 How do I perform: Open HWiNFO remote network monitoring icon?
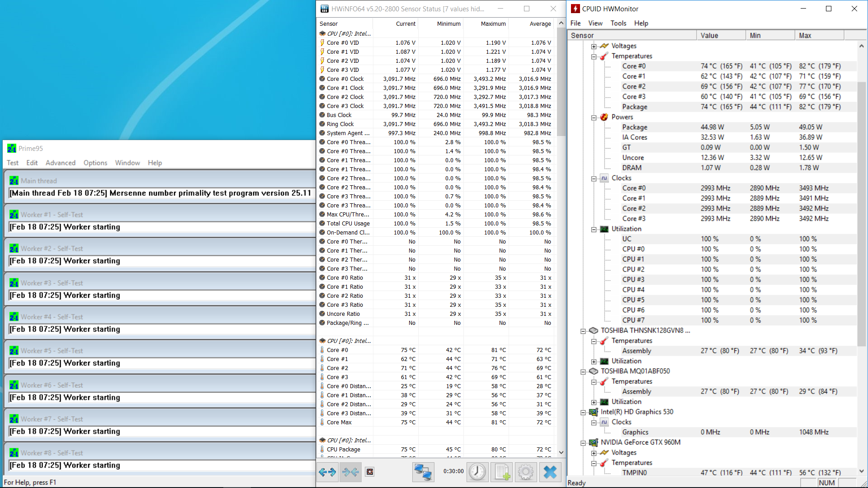pos(423,472)
